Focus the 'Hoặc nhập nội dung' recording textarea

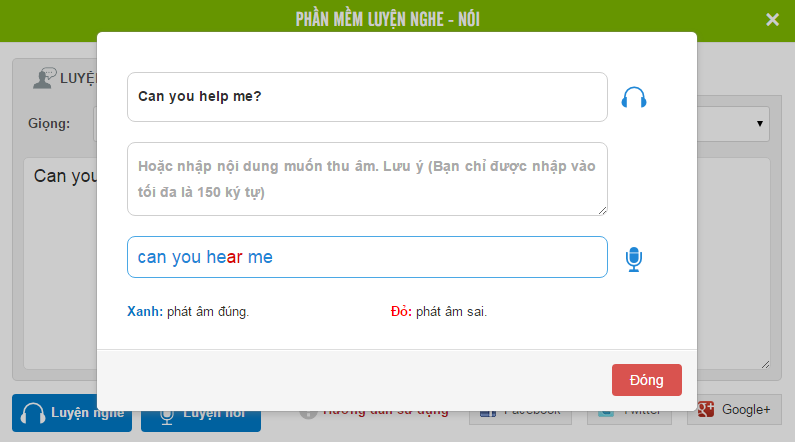point(367,179)
